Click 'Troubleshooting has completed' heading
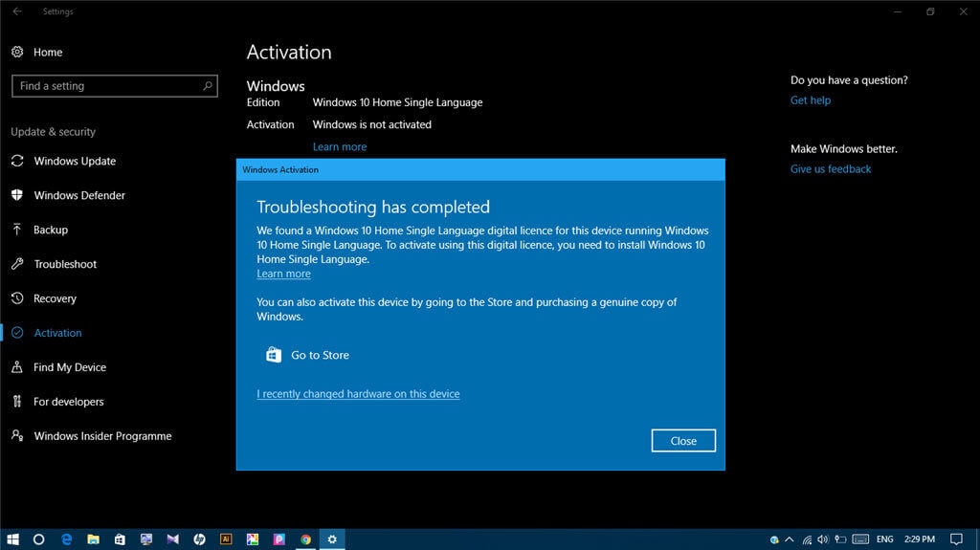980x550 pixels. 373,207
